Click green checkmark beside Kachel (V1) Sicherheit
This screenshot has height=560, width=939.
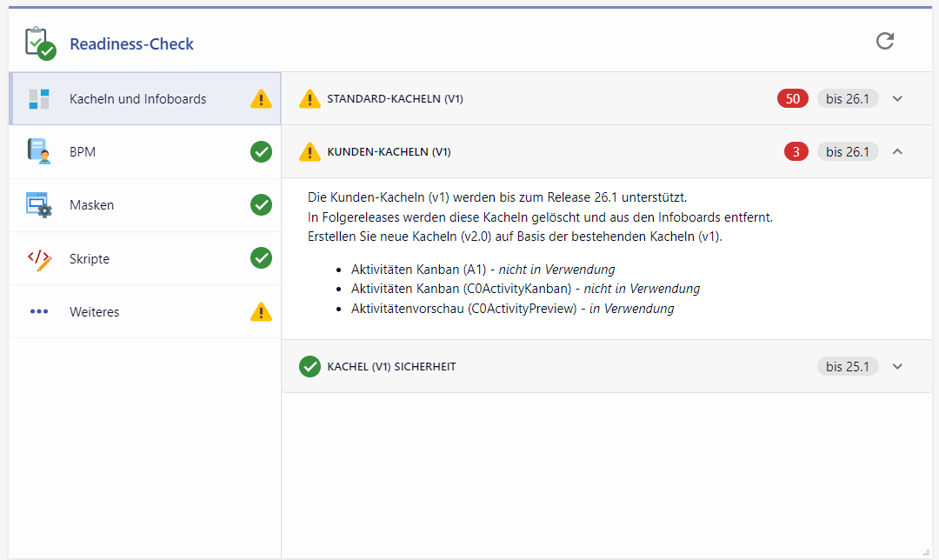pos(310,366)
